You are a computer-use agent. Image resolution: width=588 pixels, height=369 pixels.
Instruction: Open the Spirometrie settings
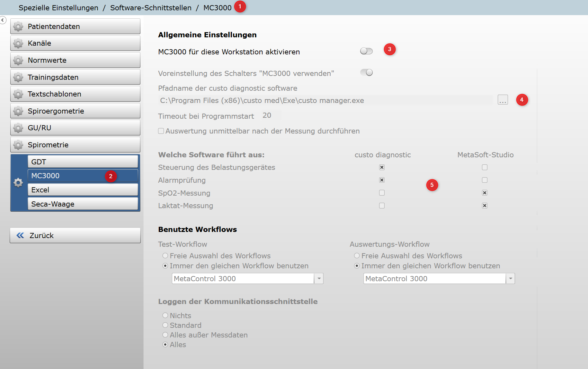click(x=75, y=145)
